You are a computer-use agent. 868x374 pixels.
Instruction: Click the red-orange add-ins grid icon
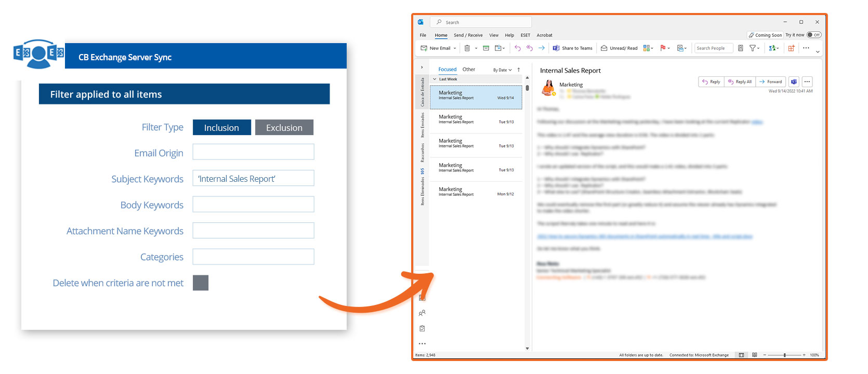click(x=791, y=48)
